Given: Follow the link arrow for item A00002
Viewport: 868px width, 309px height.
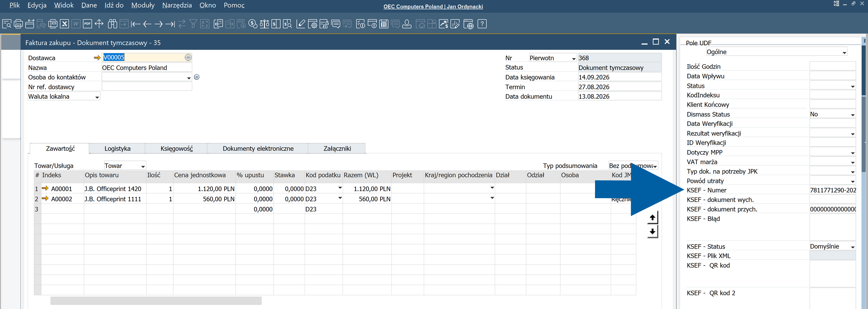Looking at the screenshot, I should (45, 199).
